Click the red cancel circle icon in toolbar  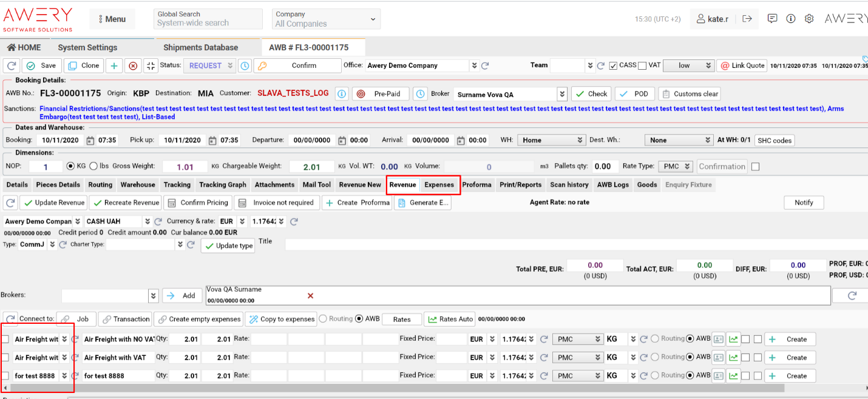134,65
